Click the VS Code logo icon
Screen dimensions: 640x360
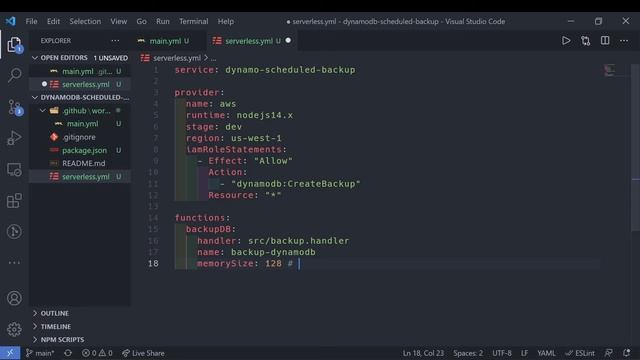11,21
